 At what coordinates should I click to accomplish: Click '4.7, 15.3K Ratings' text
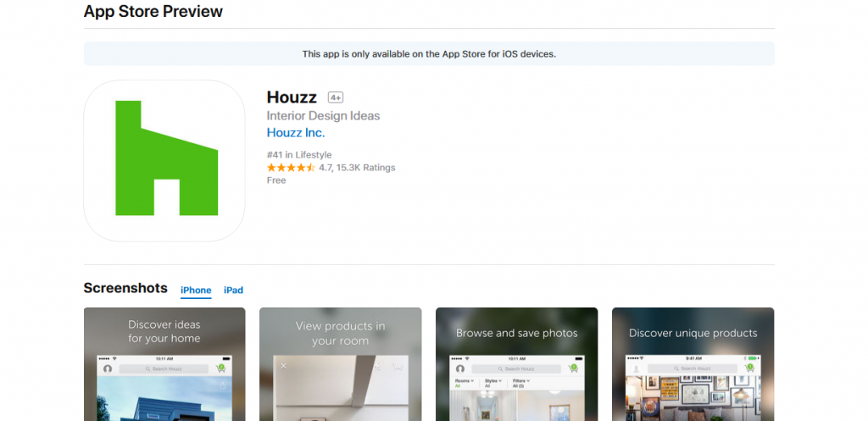point(357,168)
